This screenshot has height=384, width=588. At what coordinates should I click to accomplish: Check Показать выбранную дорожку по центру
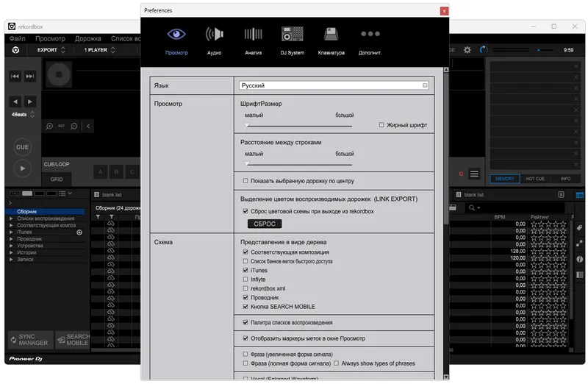[x=245, y=181]
